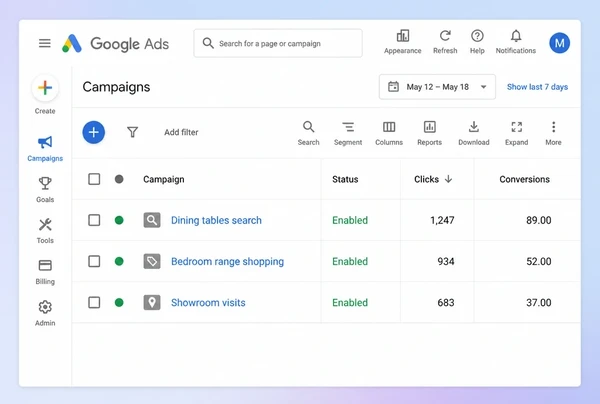Open the M account avatar
Screen dimensions: 600x404
(x=559, y=43)
